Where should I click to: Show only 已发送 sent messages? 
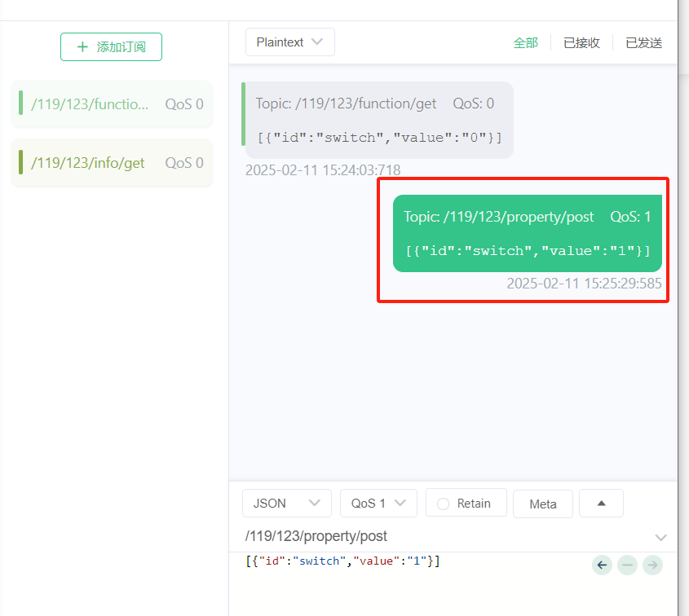pyautogui.click(x=643, y=43)
